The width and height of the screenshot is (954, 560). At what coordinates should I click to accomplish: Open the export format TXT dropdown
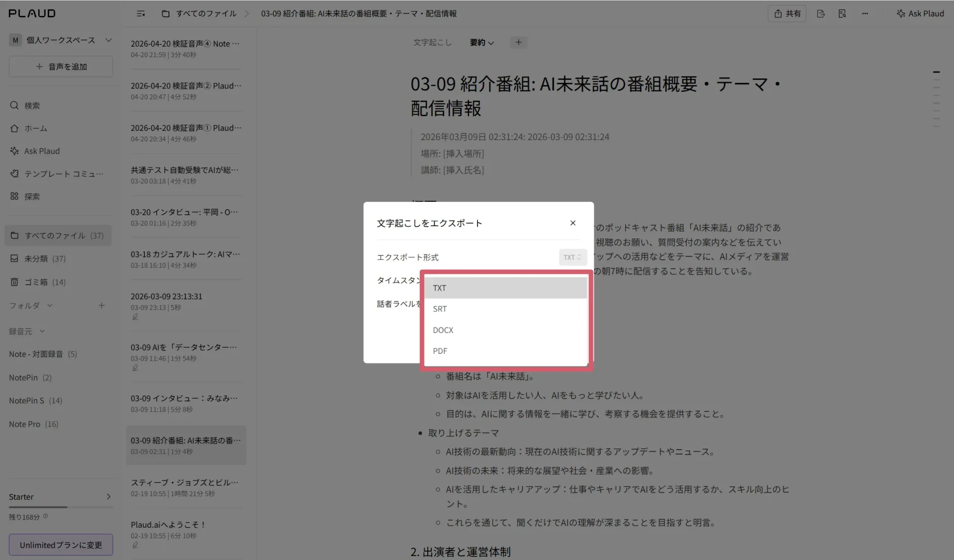pos(573,257)
